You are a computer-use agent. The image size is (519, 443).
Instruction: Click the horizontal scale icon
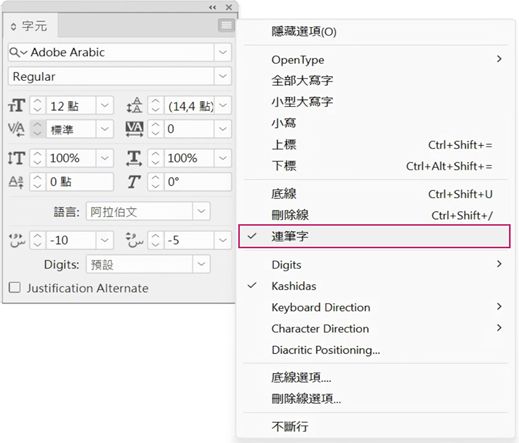point(134,158)
